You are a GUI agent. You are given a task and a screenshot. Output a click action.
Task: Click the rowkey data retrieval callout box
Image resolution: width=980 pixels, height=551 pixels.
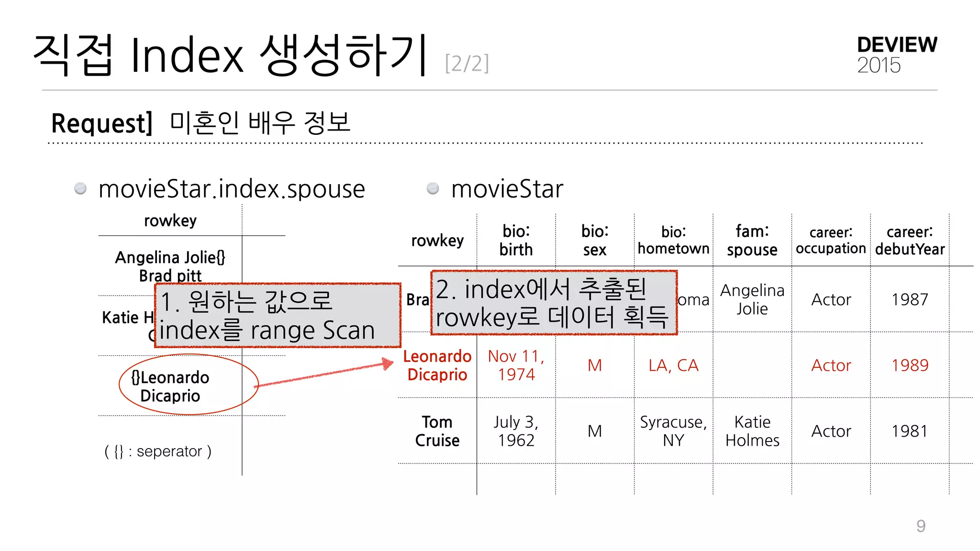tap(554, 303)
